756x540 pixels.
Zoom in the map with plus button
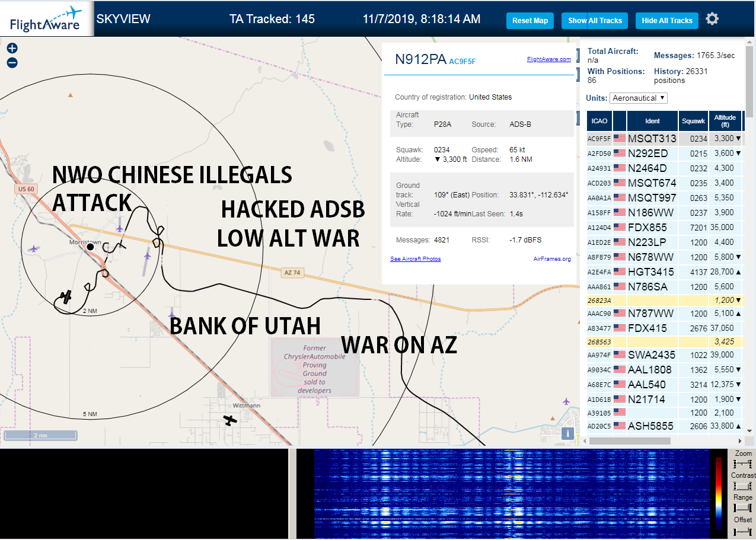[x=12, y=49]
